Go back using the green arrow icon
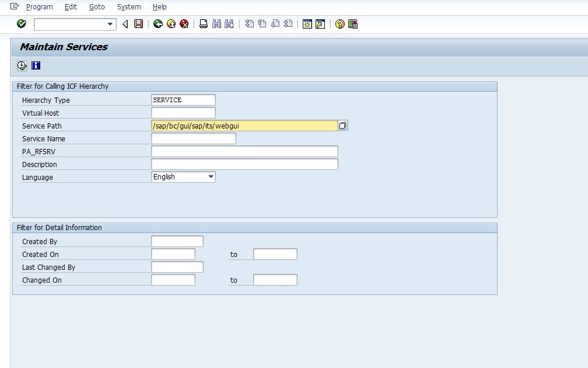Screen dimensions: 588x368 pyautogui.click(x=158, y=24)
